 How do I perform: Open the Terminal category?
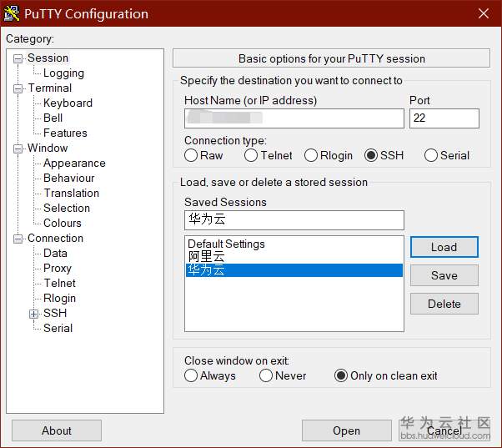click(x=50, y=88)
